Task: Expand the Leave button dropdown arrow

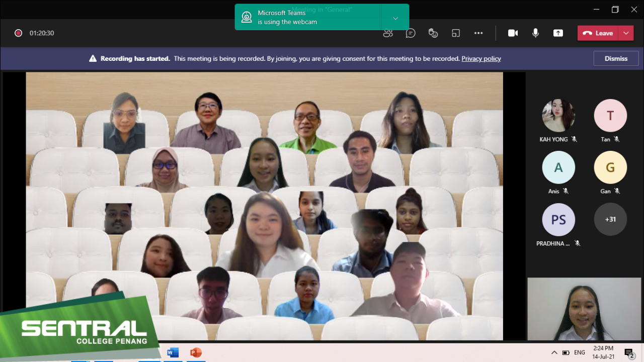Action: tap(626, 33)
